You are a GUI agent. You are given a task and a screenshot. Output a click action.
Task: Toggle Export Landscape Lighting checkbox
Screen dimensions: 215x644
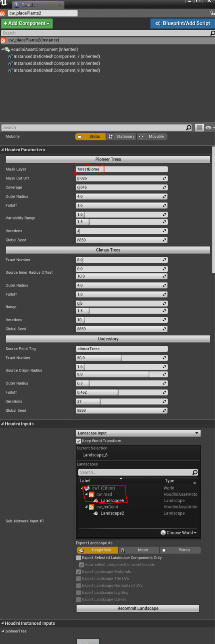click(79, 593)
